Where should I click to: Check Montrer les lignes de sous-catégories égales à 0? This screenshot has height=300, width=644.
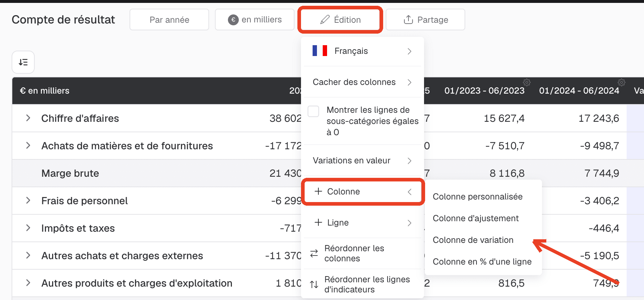(x=313, y=111)
